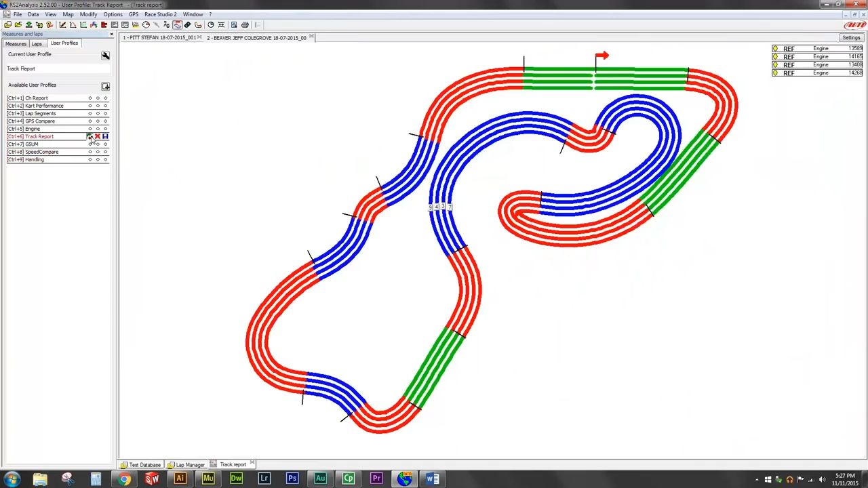Select the Lap Segments user profile

[40, 114]
